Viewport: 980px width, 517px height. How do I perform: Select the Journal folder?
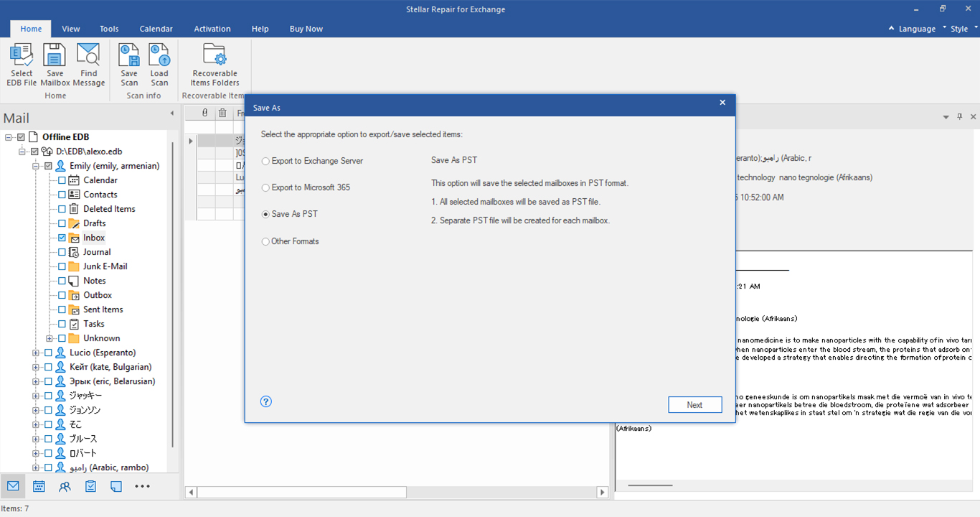tap(97, 252)
